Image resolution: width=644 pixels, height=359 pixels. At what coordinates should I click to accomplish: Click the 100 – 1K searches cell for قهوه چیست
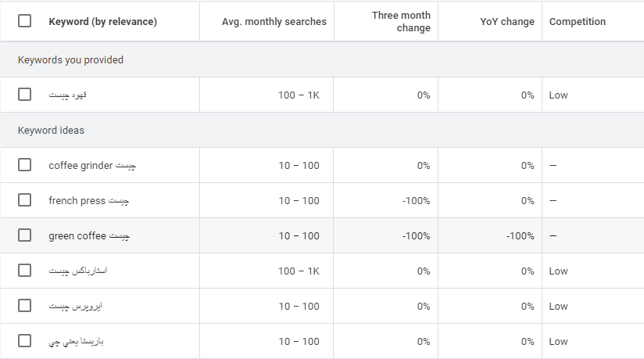[299, 95]
